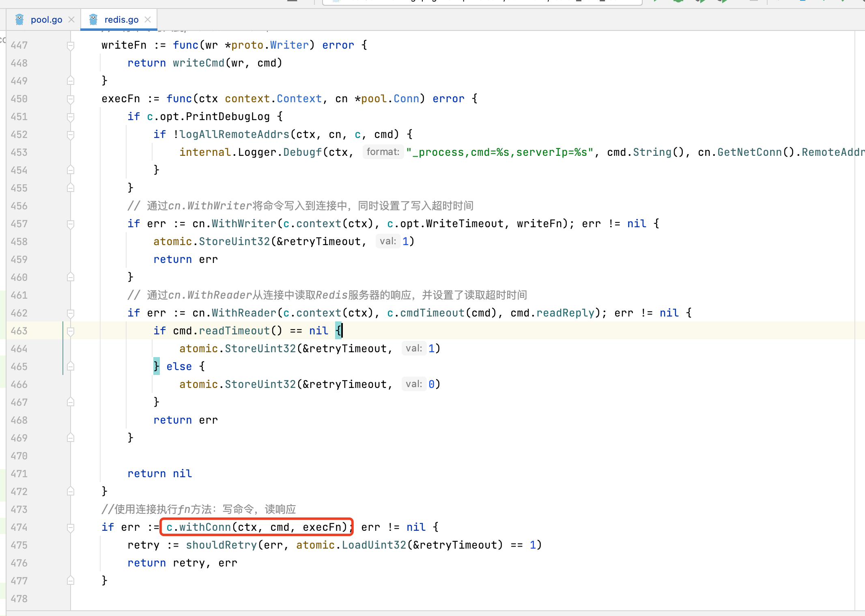This screenshot has width=865, height=616.
Task: Click the WithWriter method call
Action: tap(244, 224)
